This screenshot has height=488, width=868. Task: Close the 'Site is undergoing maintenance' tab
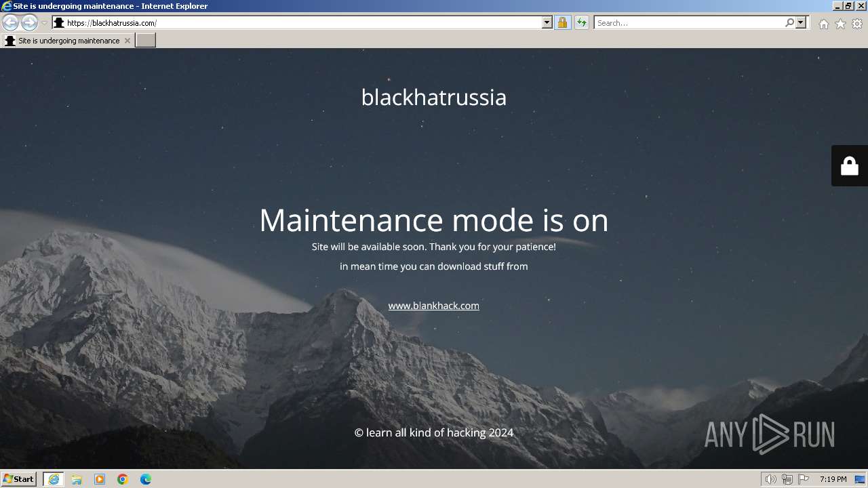pyautogui.click(x=127, y=41)
